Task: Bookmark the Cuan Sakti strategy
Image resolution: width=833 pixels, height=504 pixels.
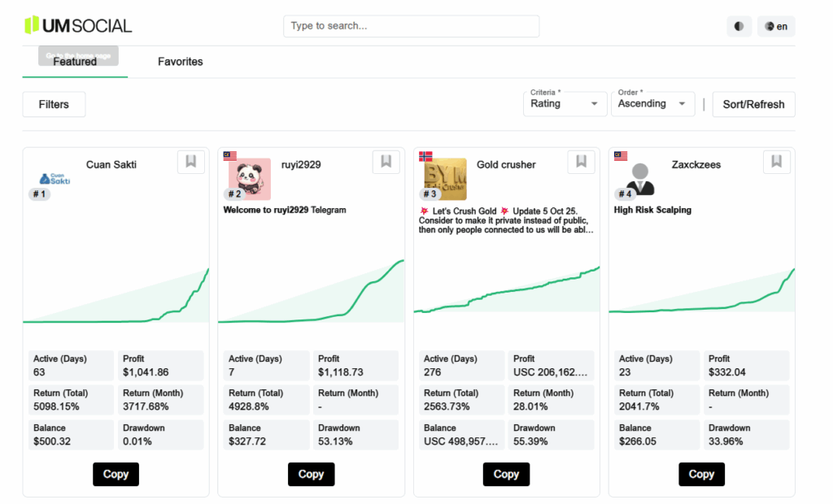Action: click(x=191, y=162)
